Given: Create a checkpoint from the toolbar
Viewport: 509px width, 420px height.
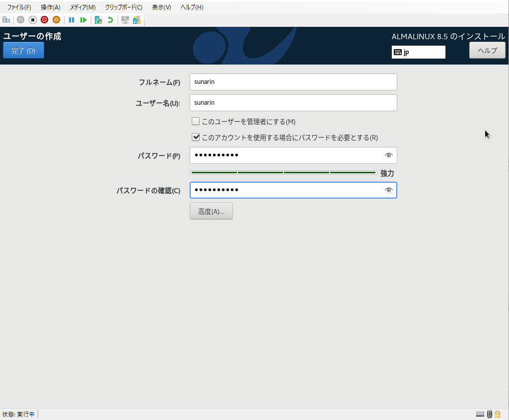Looking at the screenshot, I should (98, 20).
